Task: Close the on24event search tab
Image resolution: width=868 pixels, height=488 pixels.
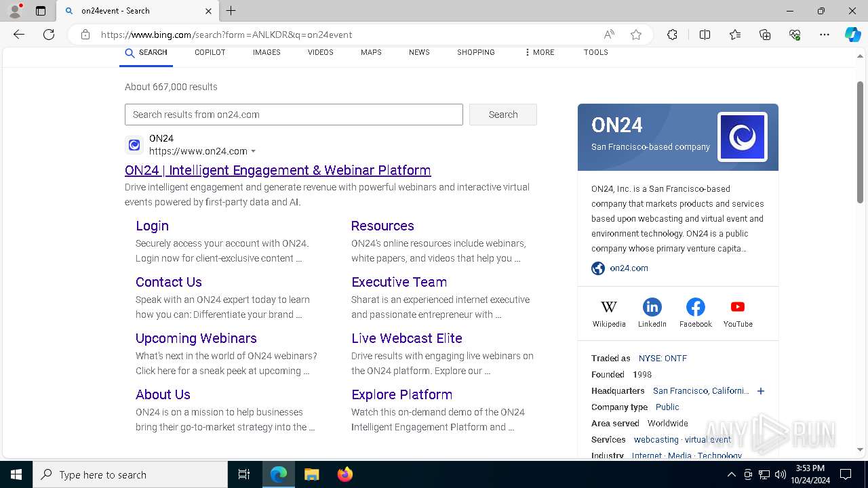Action: tap(208, 11)
